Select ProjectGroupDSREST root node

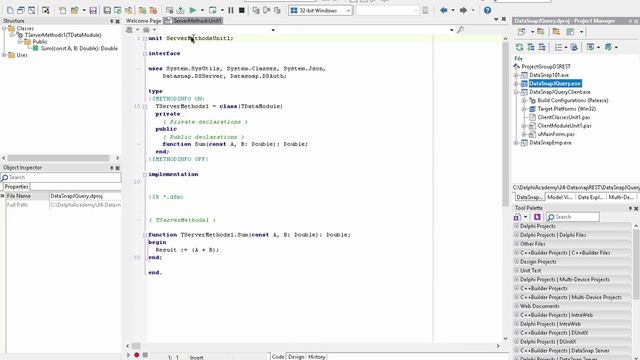546,67
